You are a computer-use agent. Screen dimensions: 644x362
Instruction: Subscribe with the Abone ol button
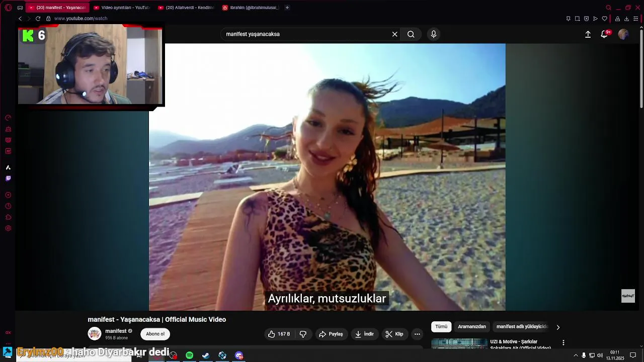(x=155, y=334)
